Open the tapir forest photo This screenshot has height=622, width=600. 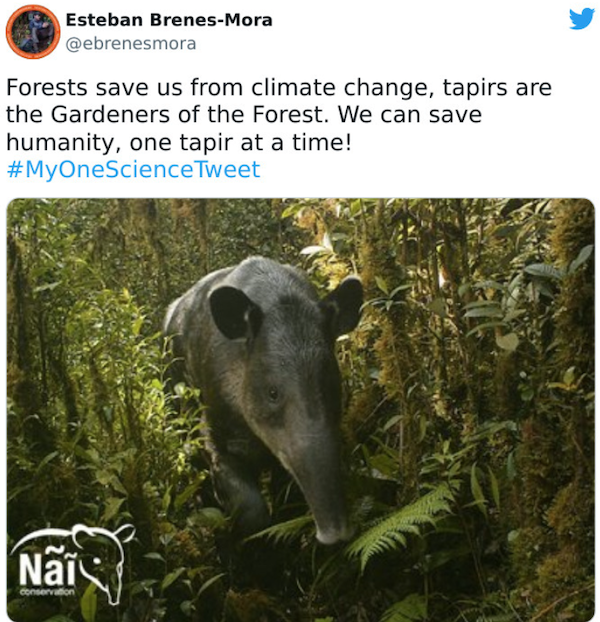pos(301,410)
